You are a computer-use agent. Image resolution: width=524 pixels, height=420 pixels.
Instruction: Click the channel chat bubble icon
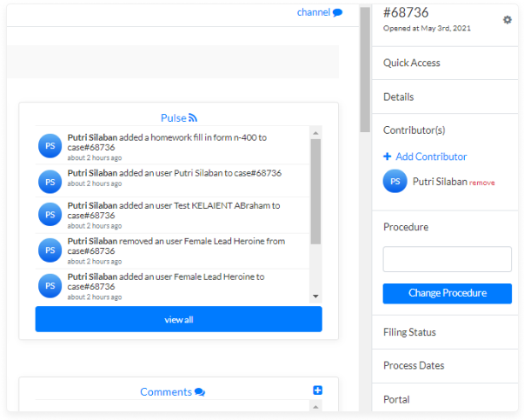(x=337, y=13)
